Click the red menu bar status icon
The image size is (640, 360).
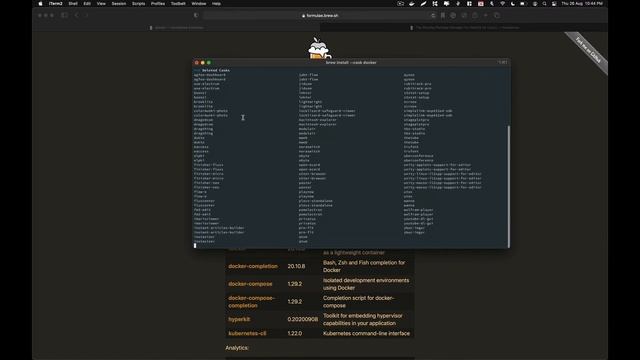tap(481, 4)
